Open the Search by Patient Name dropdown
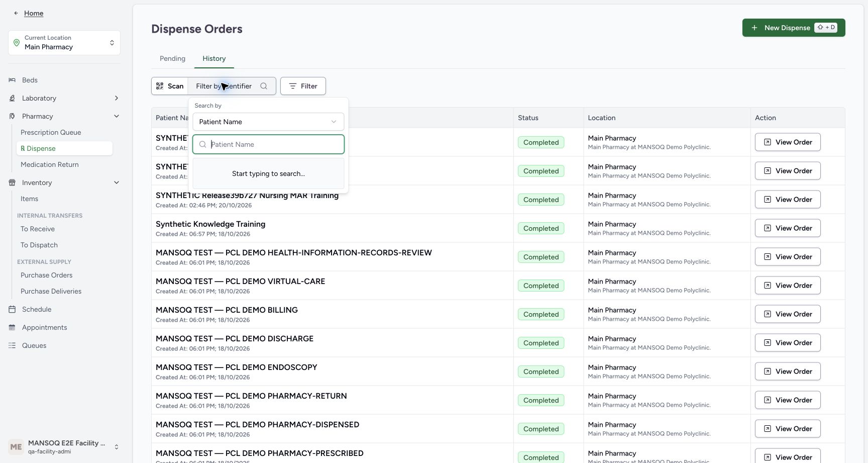This screenshot has height=463, width=868. [x=268, y=122]
